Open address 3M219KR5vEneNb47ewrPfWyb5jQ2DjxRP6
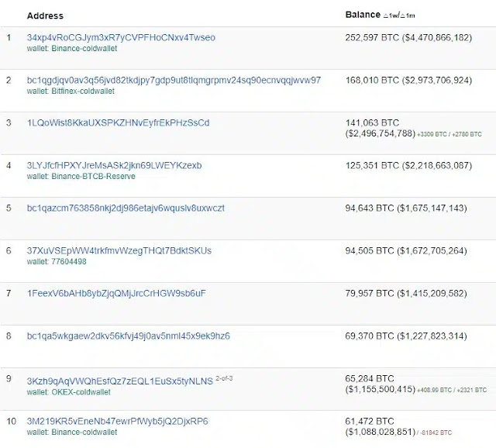 pos(117,422)
